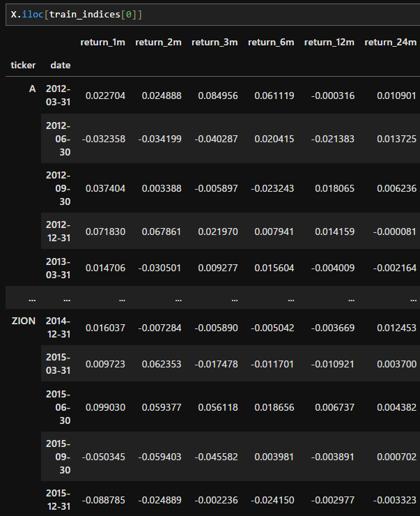Image resolution: width=420 pixels, height=516 pixels.
Task: Click the return_3m column header
Action: pyautogui.click(x=215, y=42)
